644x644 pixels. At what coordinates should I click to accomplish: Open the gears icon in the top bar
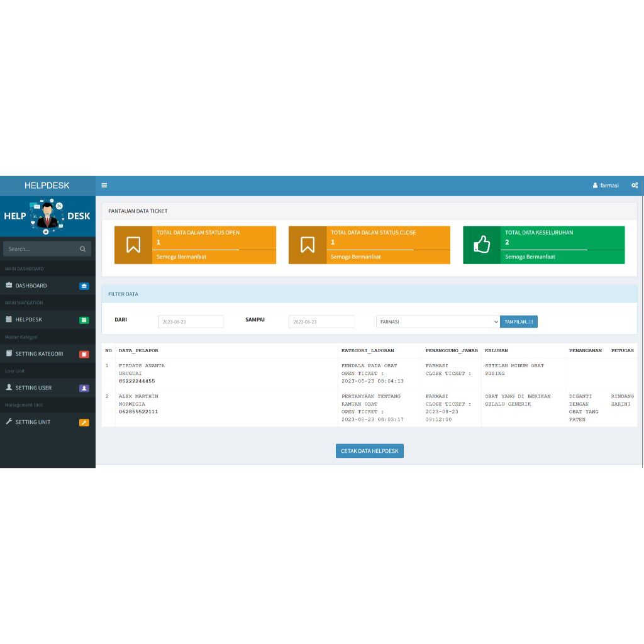[635, 186]
